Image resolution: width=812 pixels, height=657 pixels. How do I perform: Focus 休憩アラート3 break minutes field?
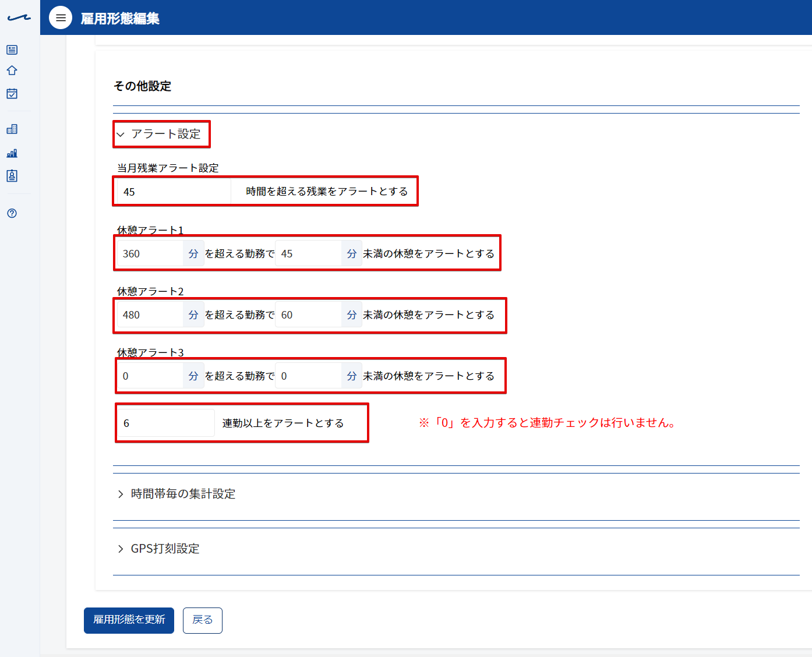pyautogui.click(x=309, y=376)
